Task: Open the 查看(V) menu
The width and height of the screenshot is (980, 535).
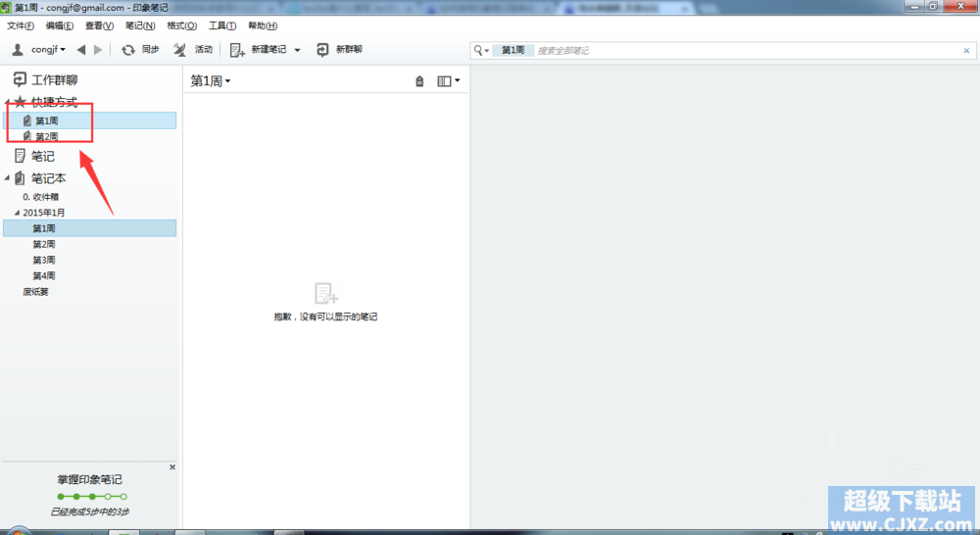Action: tap(99, 25)
